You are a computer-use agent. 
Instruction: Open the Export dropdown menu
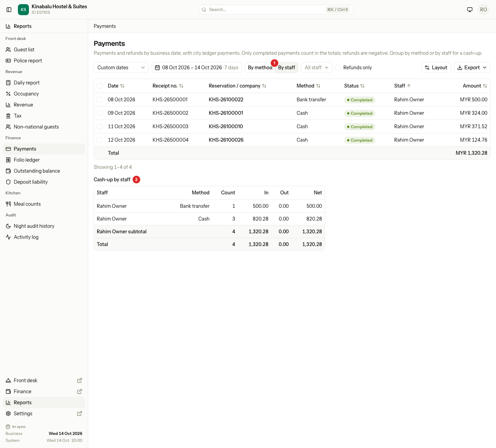pos(472,68)
